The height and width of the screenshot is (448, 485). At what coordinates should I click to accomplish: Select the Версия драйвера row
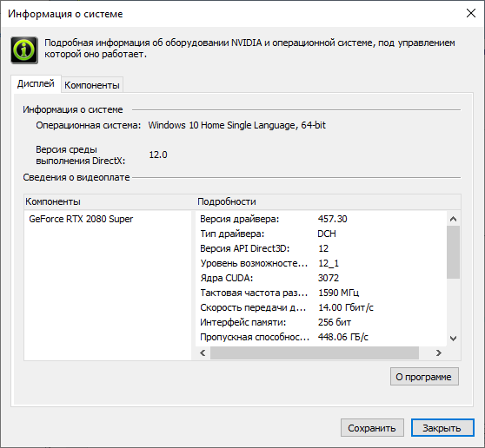[321, 219]
